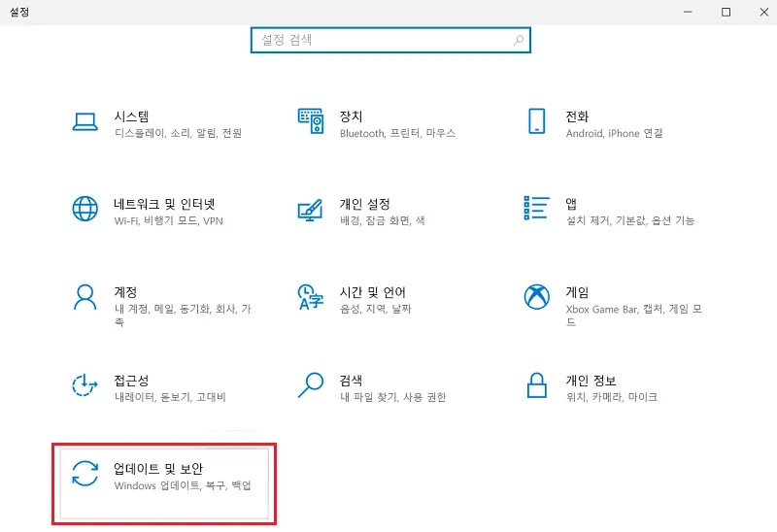777x532 pixels.
Task: Focus the 설정 검색 input field
Action: tap(390, 40)
